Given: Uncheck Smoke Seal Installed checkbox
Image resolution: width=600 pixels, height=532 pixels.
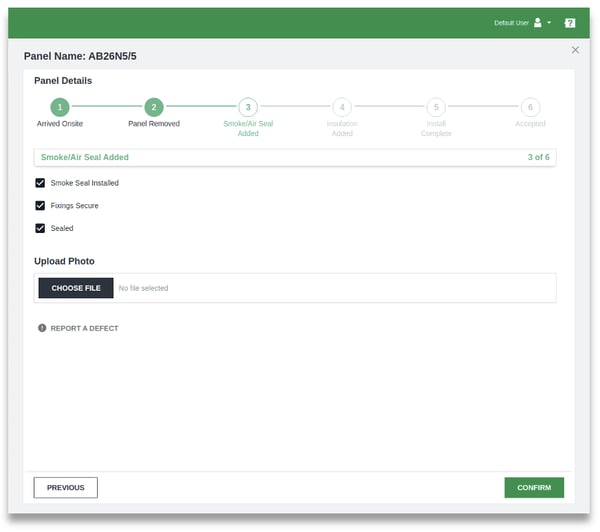Looking at the screenshot, I should point(40,183).
